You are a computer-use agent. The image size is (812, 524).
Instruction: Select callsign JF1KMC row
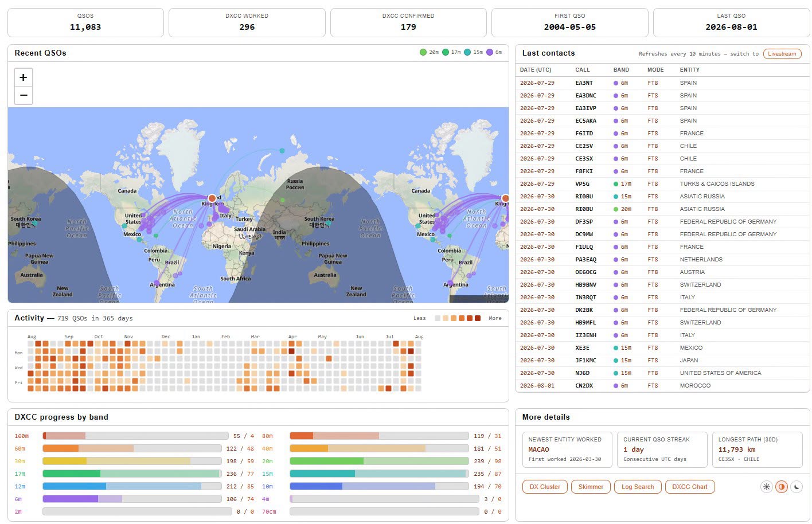click(662, 361)
